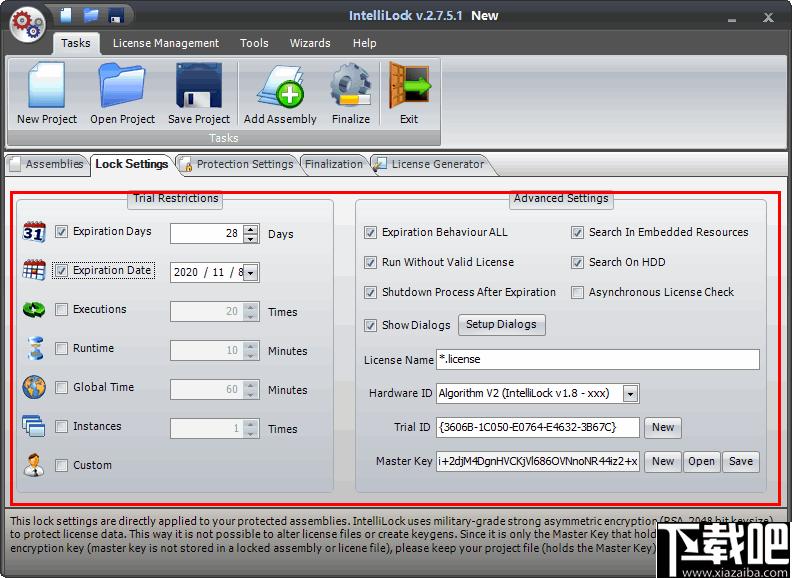The height and width of the screenshot is (578, 792).
Task: Click the Finalize gear icon
Action: tap(351, 85)
